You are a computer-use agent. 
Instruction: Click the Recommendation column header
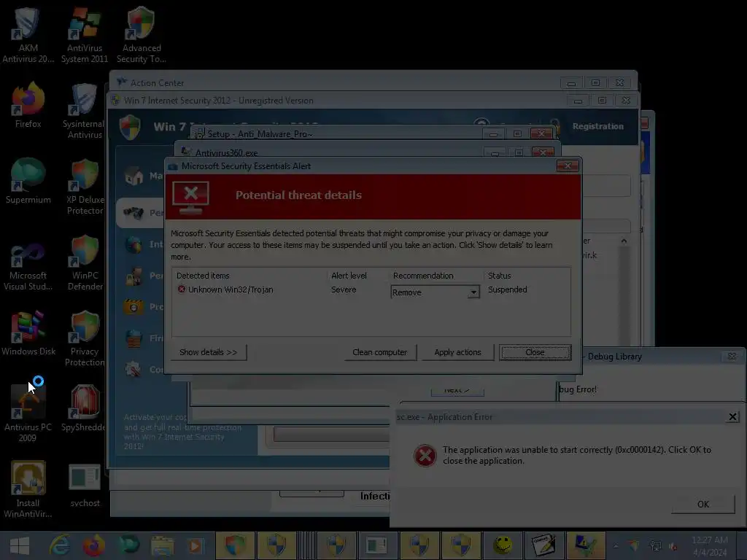(423, 276)
